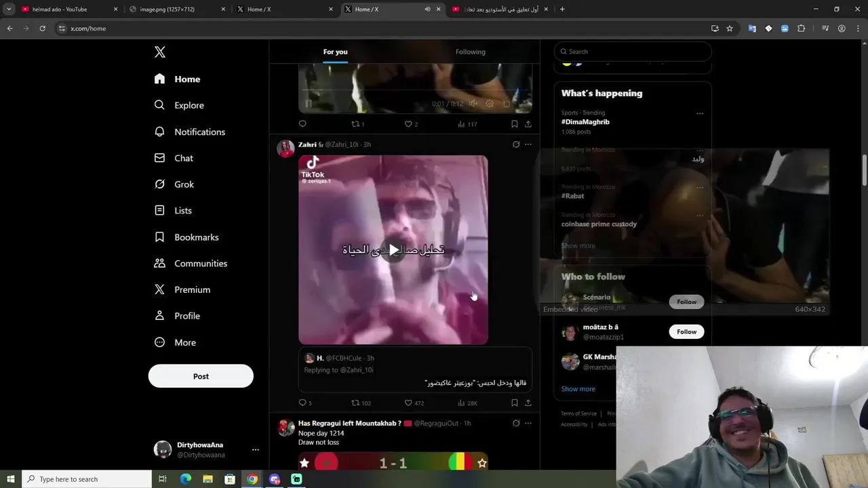Switch to image.png browser tab
Image resolution: width=868 pixels, height=488 pixels.
(x=176, y=9)
